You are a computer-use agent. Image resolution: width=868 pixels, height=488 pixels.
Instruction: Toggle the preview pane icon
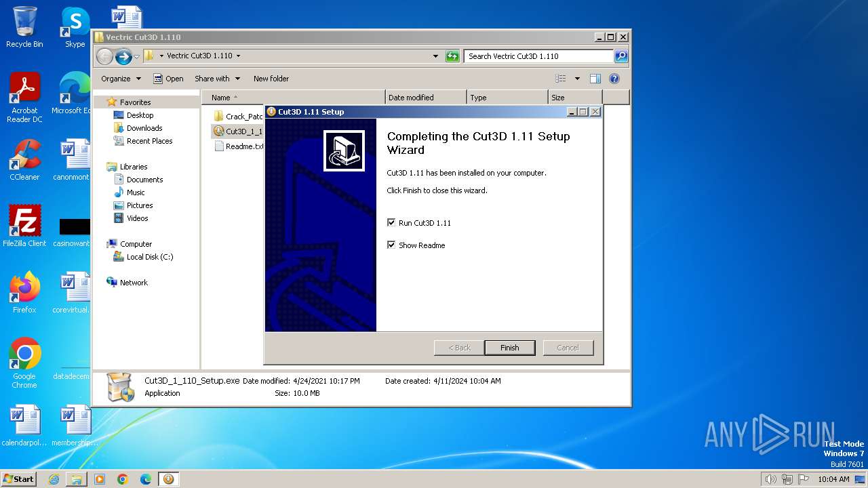pos(595,79)
